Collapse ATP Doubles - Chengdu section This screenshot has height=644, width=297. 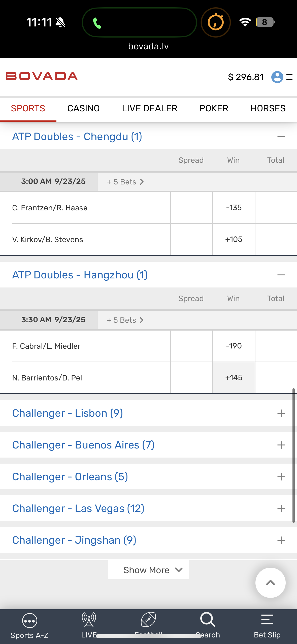pyautogui.click(x=281, y=137)
